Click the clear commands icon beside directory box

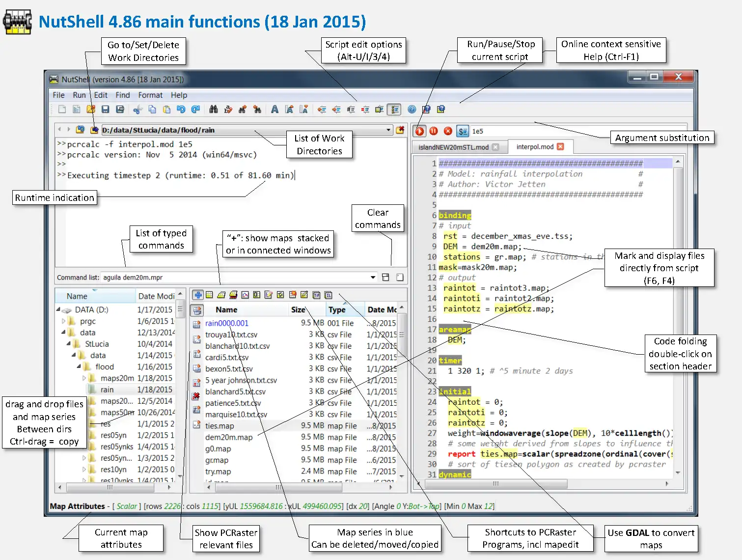coord(400,130)
